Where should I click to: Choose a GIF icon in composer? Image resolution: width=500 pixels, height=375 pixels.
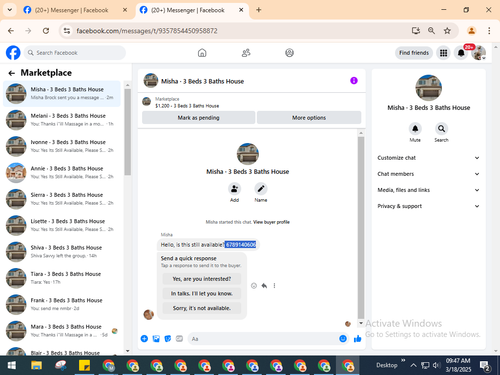click(x=179, y=339)
